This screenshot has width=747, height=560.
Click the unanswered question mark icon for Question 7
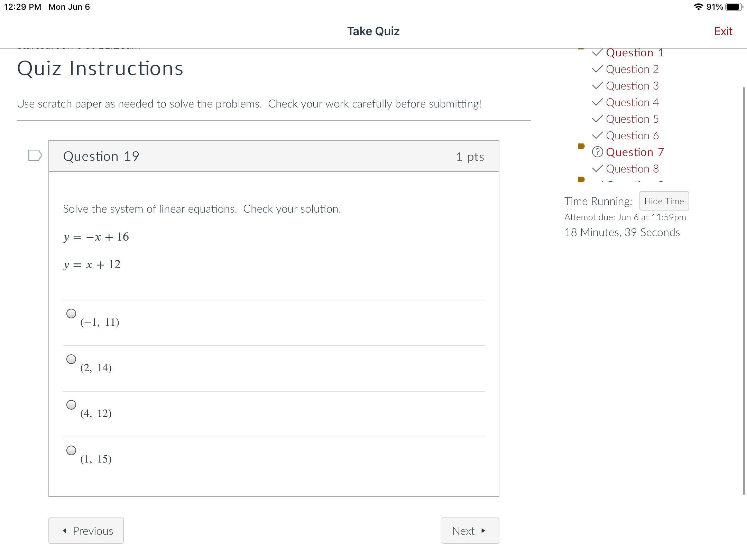[x=597, y=152]
